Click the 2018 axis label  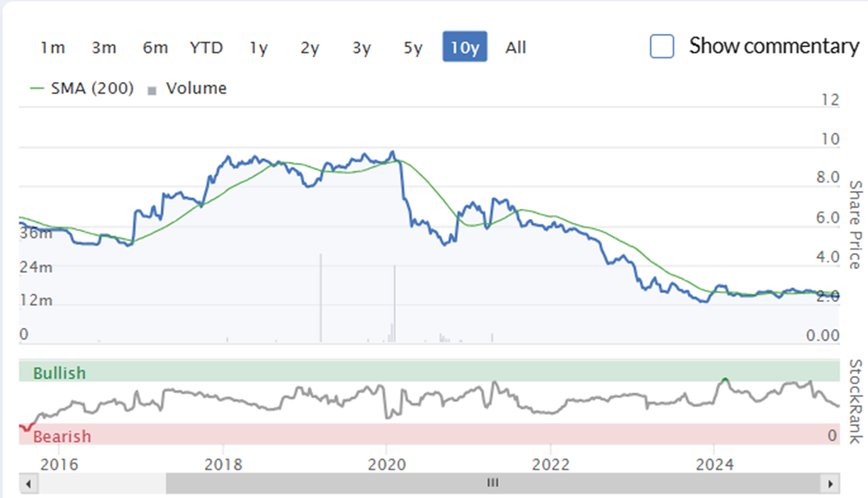tap(223, 464)
